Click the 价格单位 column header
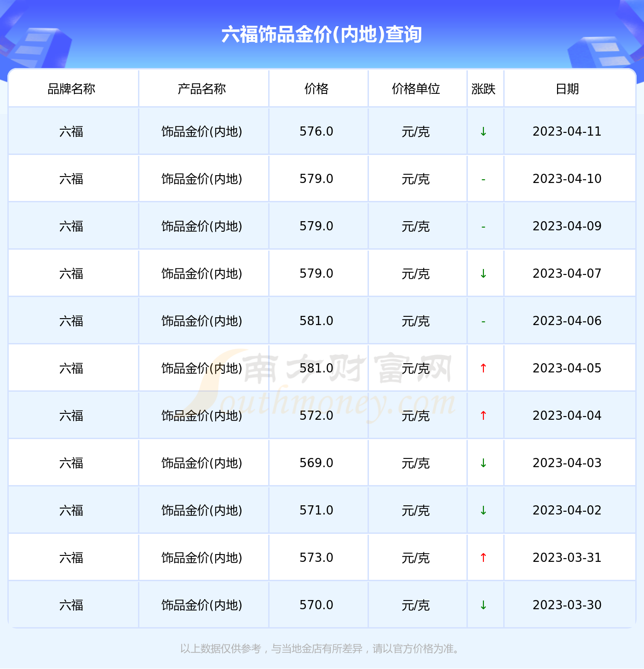This screenshot has height=669, width=644. click(x=416, y=89)
